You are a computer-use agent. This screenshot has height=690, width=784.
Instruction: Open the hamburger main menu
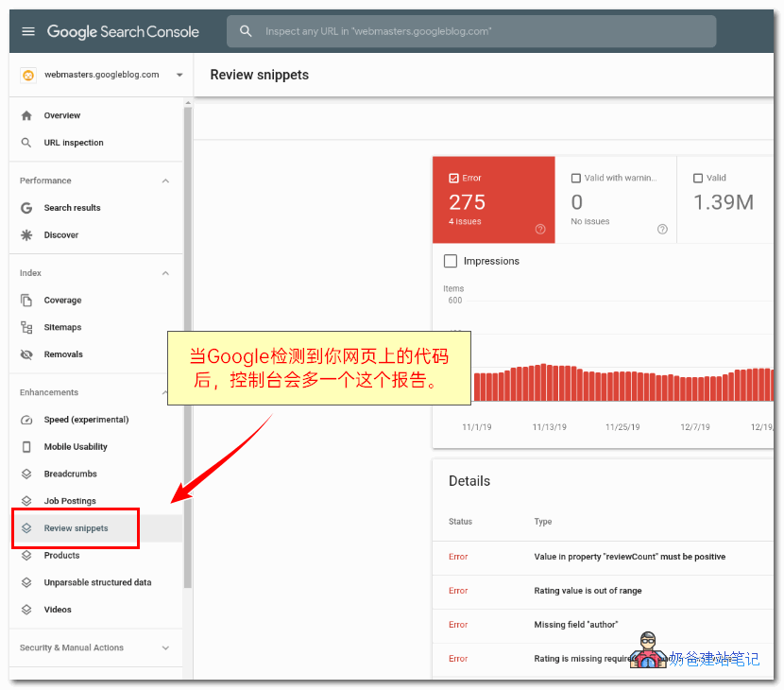[28, 31]
